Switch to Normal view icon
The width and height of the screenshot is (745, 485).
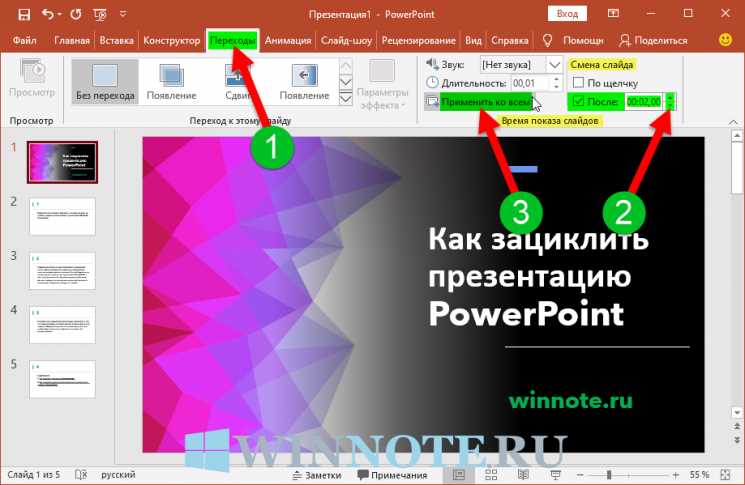point(459,475)
